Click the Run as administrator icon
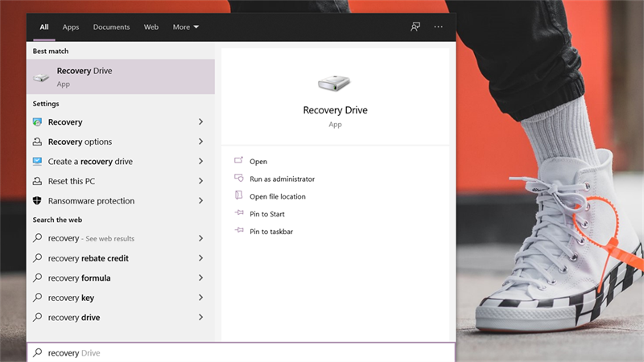The height and width of the screenshot is (362, 644). (238, 178)
